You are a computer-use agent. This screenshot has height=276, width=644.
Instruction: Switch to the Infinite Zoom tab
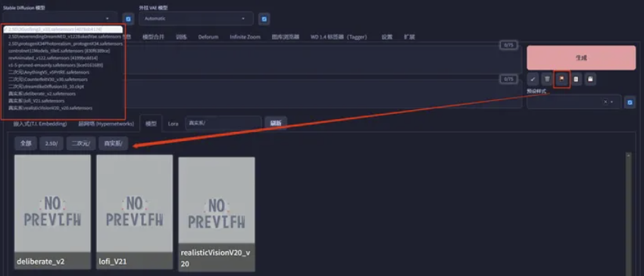tap(245, 37)
